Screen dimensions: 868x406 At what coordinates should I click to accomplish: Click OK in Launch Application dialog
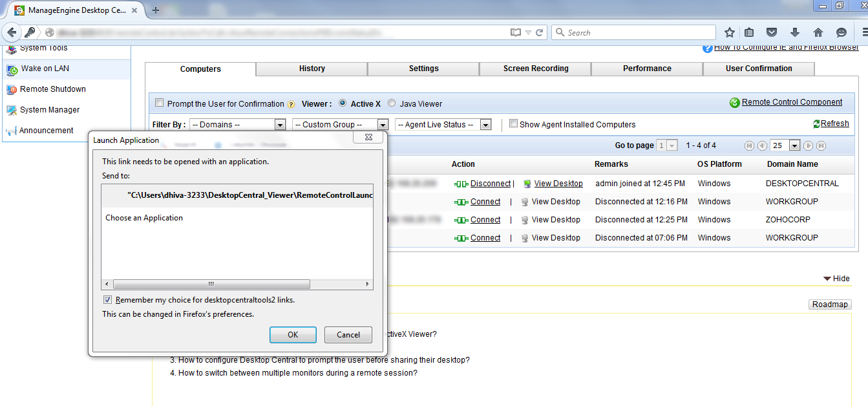[293, 335]
